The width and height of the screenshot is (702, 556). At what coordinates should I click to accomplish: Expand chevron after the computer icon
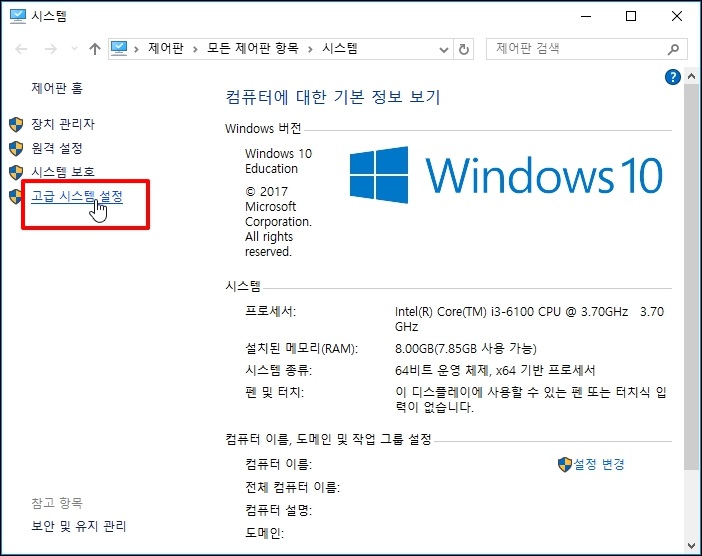tap(136, 49)
